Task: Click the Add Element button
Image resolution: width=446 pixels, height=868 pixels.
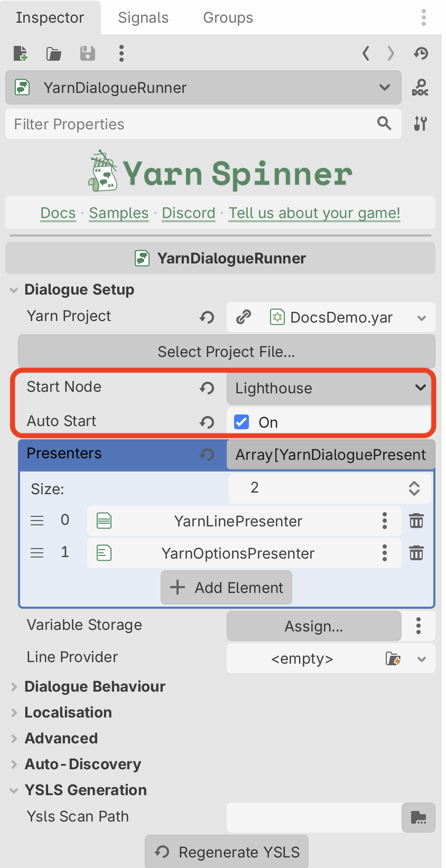Action: point(226,587)
